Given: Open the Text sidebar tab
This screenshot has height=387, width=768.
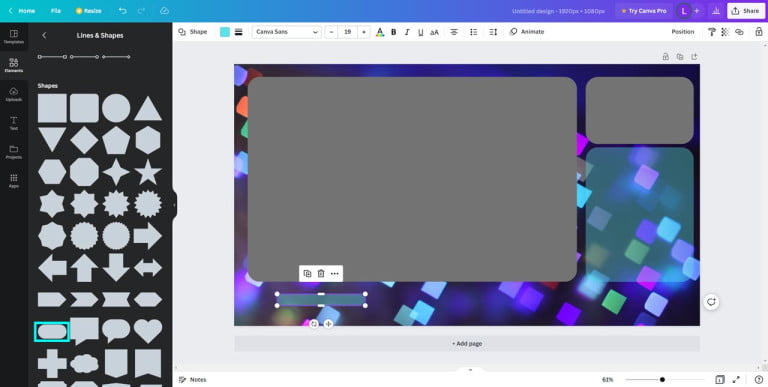Looking at the screenshot, I should pos(14,123).
